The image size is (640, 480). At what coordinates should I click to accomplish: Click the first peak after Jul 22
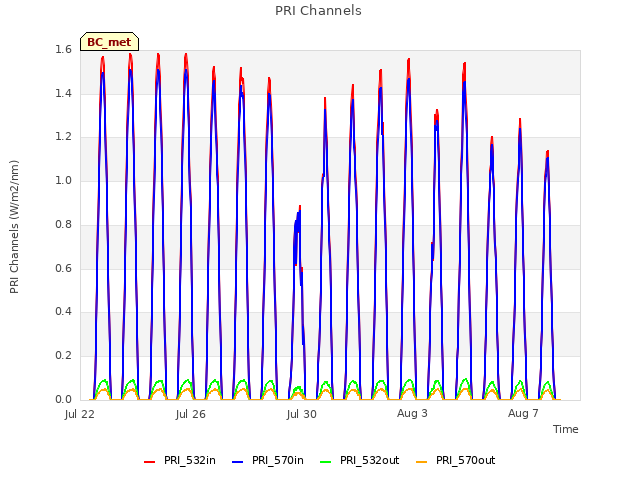[x=103, y=58]
